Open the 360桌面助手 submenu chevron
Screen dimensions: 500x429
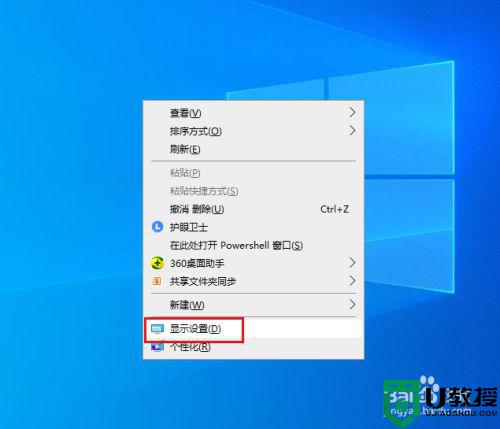352,263
